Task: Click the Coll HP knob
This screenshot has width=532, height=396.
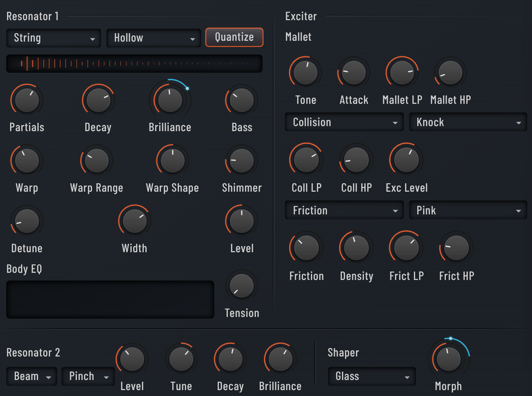Action: 356,160
